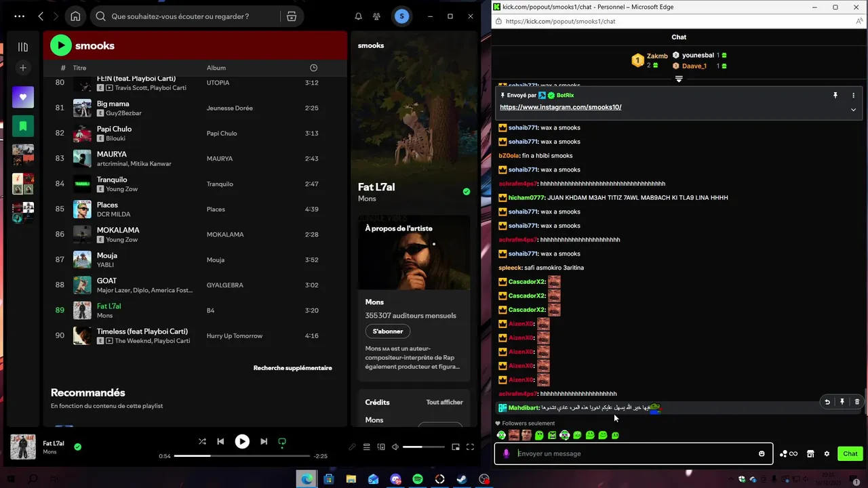868x488 pixels.
Task: Open the Kick chat shop icon
Action: (x=810, y=453)
